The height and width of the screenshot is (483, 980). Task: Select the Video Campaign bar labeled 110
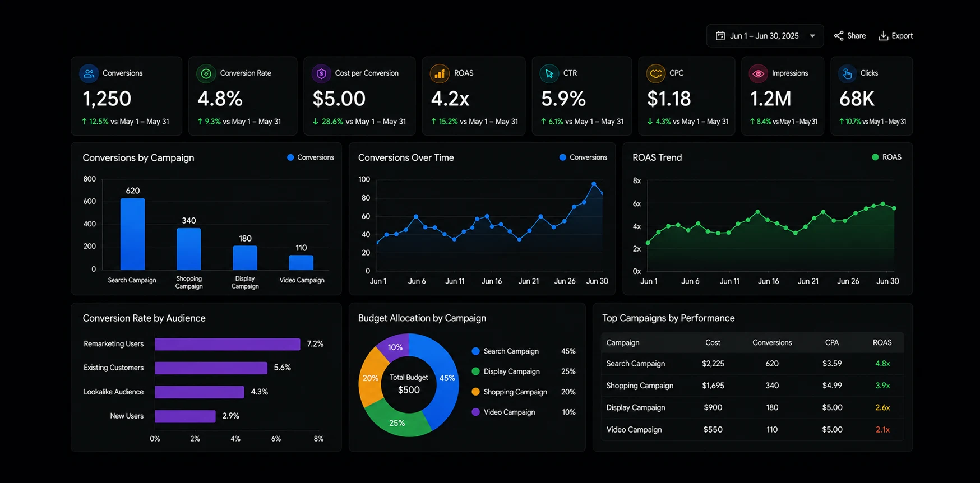point(301,262)
